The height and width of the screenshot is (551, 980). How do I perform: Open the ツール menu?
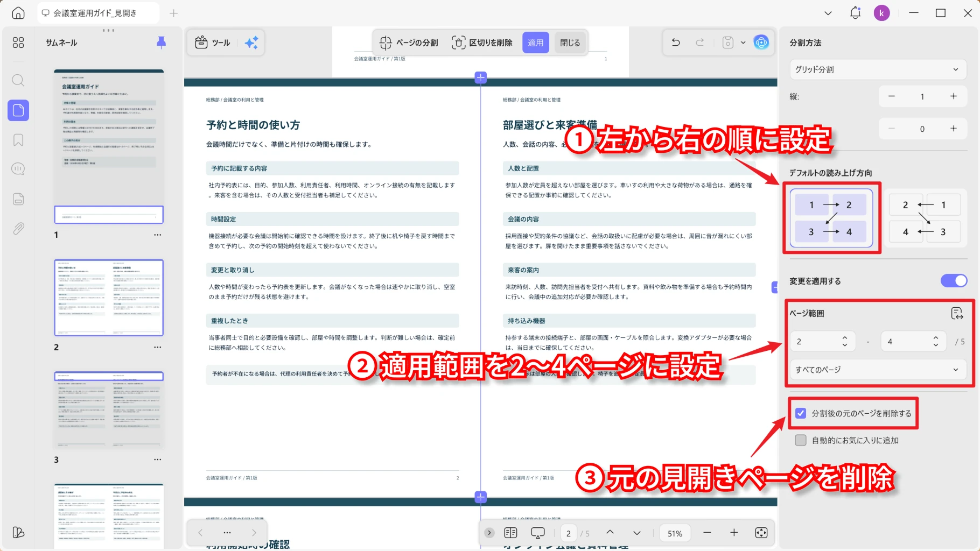click(x=212, y=43)
